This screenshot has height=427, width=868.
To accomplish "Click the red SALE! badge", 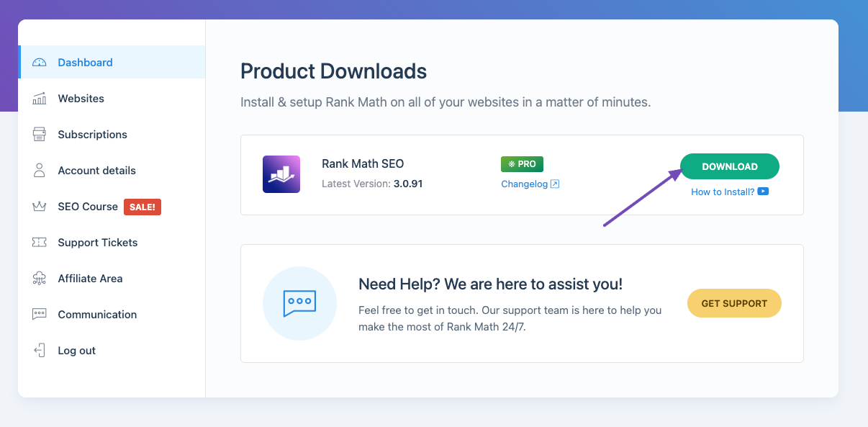I will pyautogui.click(x=143, y=207).
